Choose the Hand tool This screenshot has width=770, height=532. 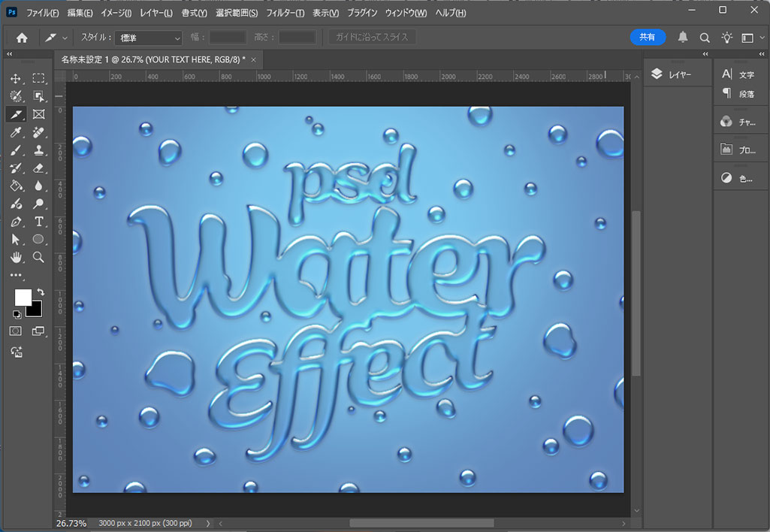click(16, 257)
